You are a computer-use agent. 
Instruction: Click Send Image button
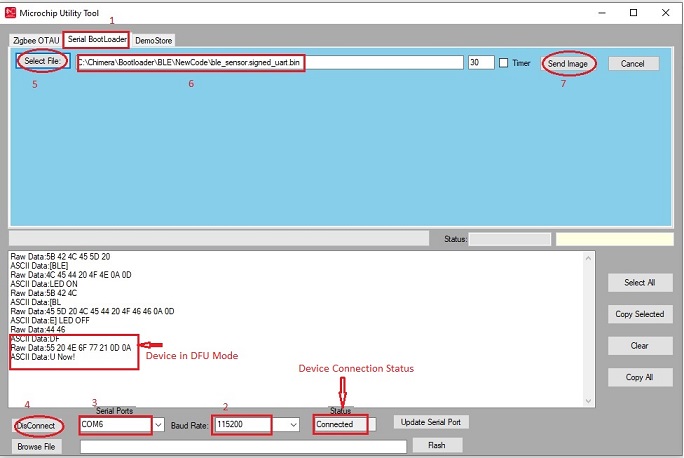coord(568,64)
